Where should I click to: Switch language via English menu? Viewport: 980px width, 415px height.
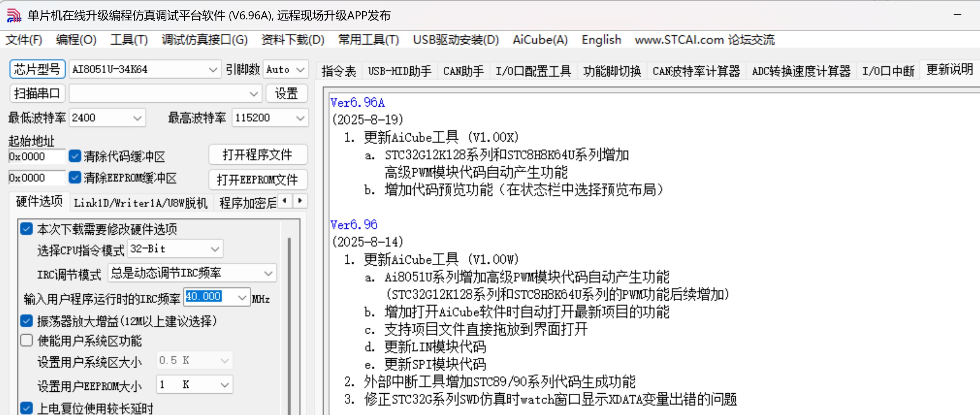tap(601, 40)
